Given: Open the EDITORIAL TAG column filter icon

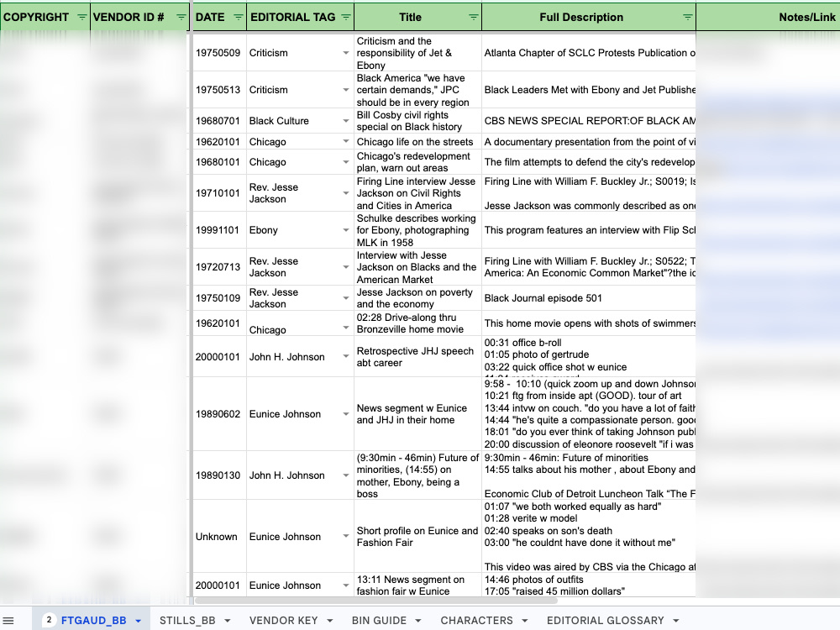Looking at the screenshot, I should click(346, 17).
